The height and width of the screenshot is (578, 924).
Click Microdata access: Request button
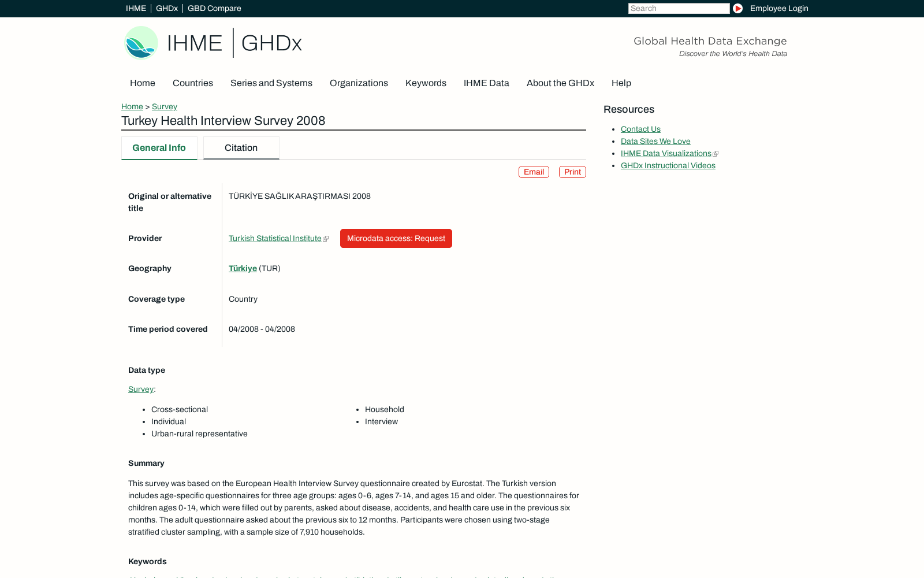(x=396, y=239)
